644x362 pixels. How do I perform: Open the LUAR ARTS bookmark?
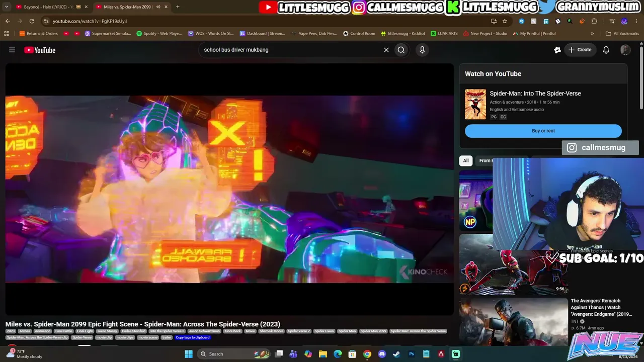[444, 34]
